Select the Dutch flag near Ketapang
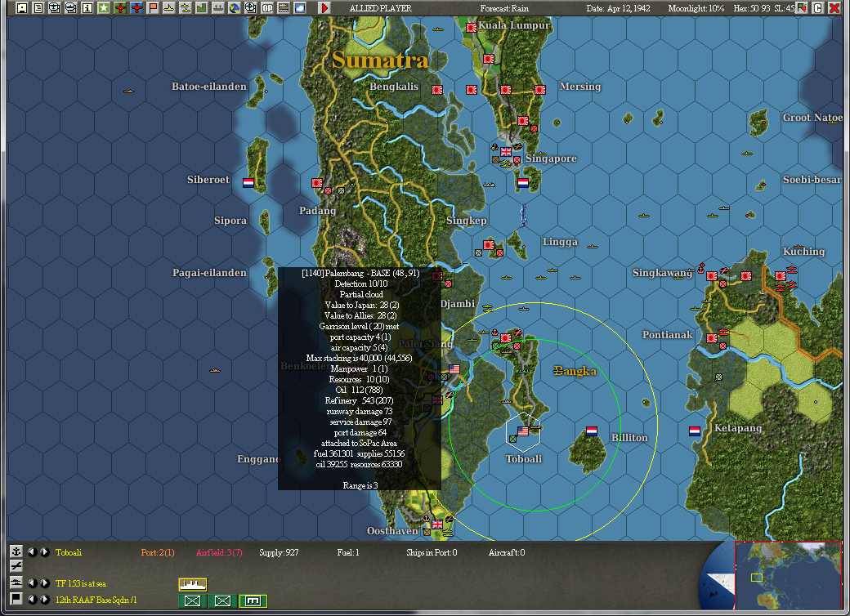Viewport: 850px width, 616px height. point(695,431)
